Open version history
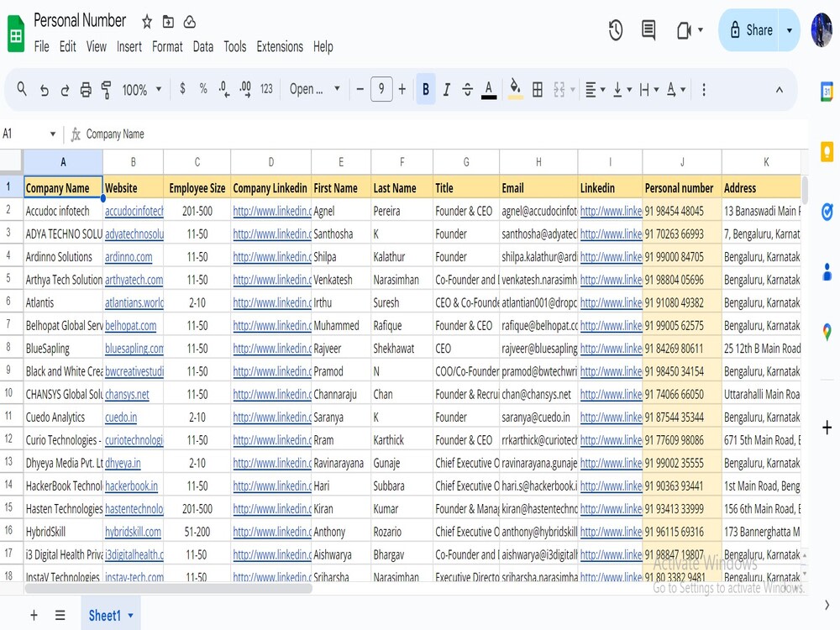 [615, 29]
